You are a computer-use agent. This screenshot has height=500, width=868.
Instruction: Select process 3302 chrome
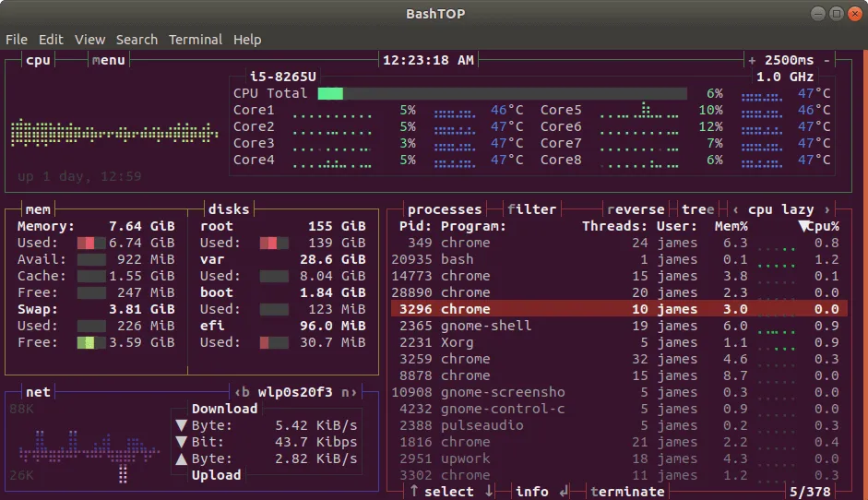(619, 475)
